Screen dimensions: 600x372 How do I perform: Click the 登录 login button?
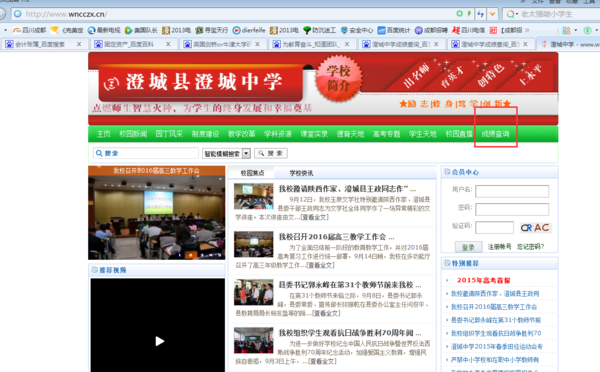[x=468, y=247]
